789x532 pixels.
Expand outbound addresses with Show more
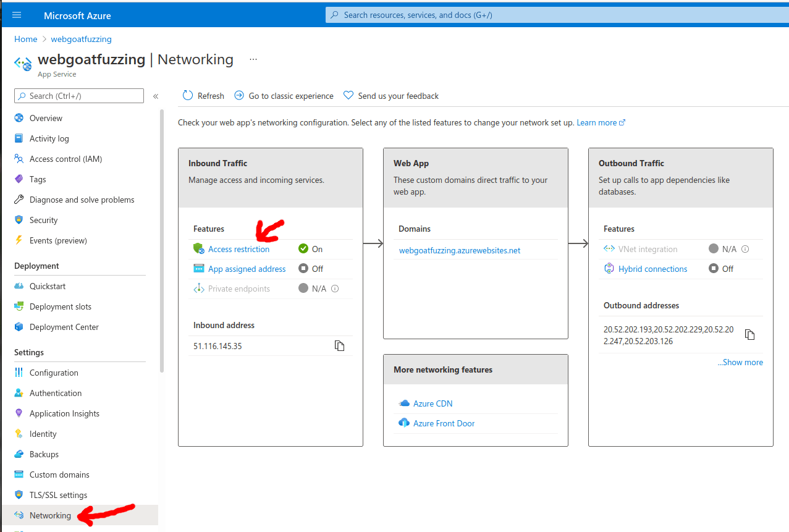pyautogui.click(x=740, y=362)
